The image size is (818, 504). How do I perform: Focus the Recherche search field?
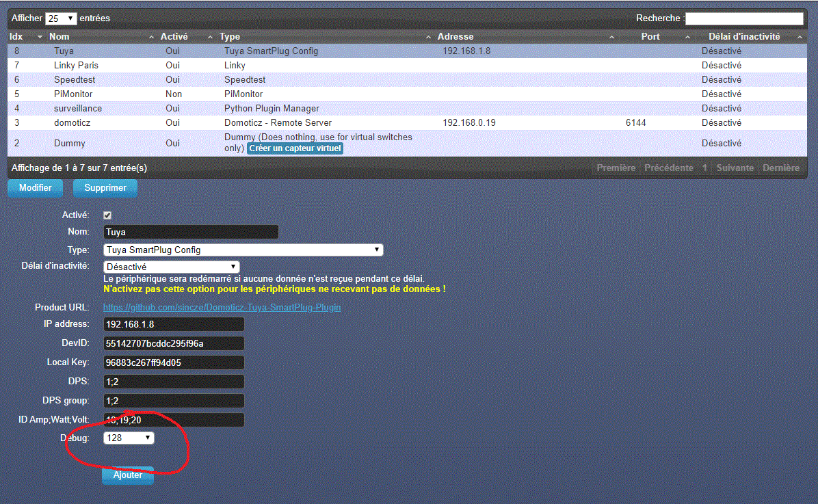point(744,18)
